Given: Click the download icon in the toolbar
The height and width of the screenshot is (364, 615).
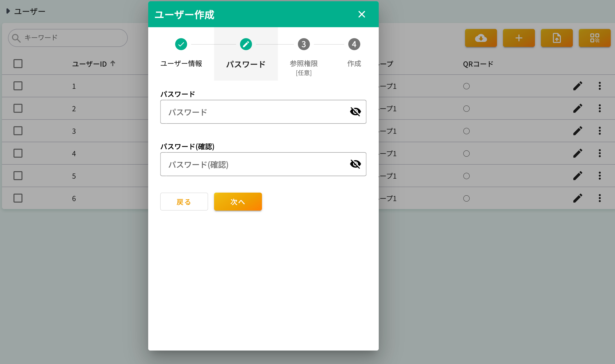Looking at the screenshot, I should [x=481, y=38].
